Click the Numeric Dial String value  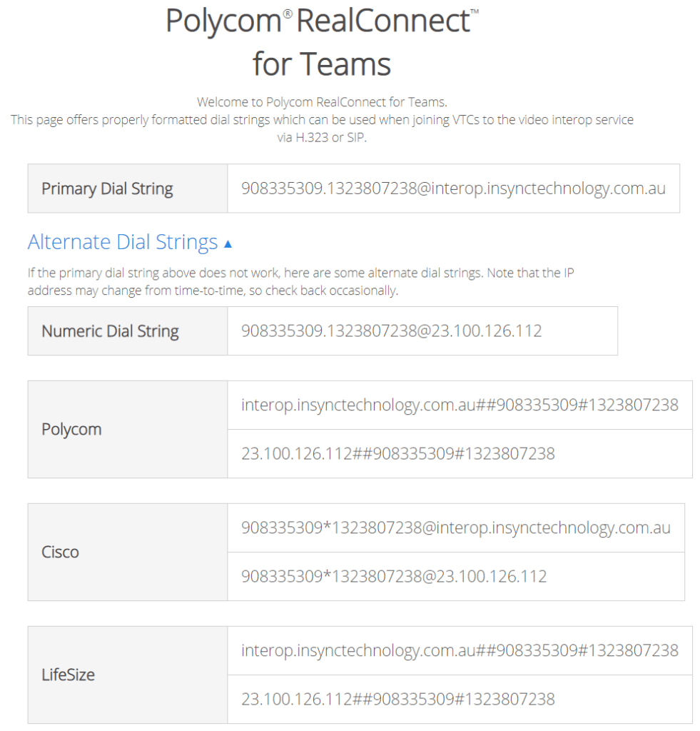(x=392, y=331)
